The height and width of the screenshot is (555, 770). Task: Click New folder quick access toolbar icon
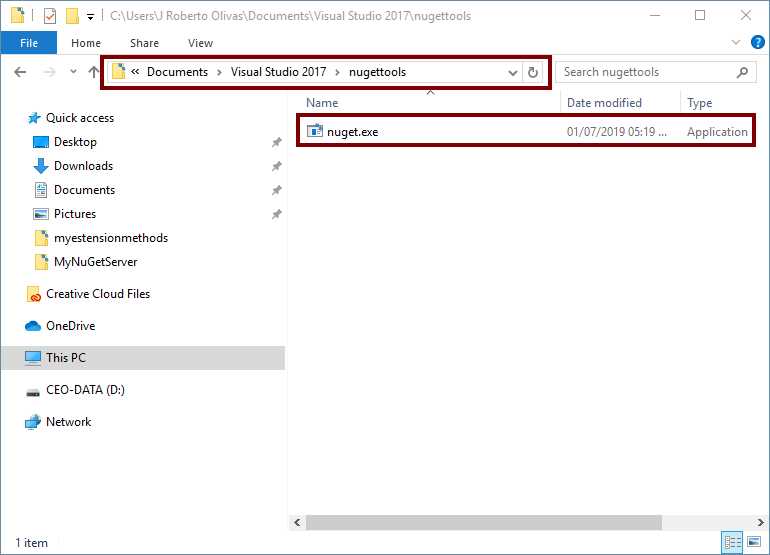tap(72, 16)
